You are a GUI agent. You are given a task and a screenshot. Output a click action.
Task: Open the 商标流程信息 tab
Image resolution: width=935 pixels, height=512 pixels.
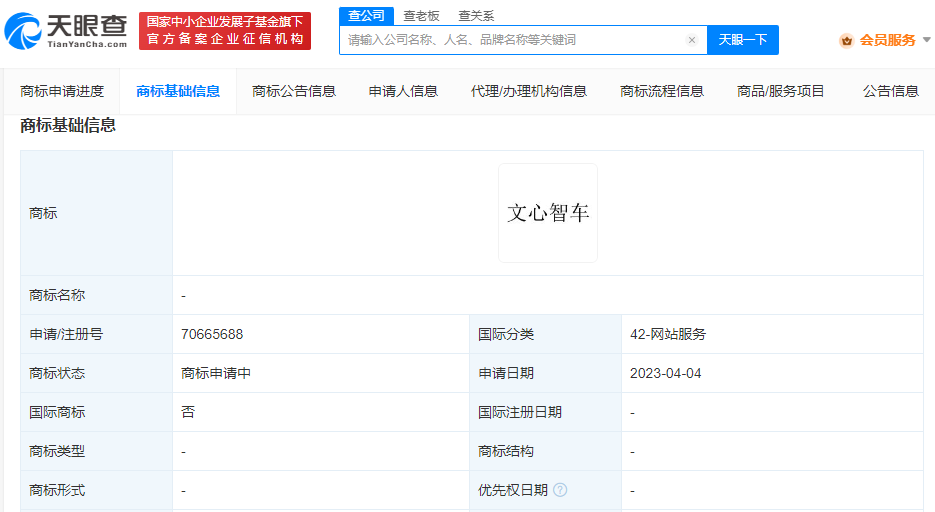(x=661, y=91)
